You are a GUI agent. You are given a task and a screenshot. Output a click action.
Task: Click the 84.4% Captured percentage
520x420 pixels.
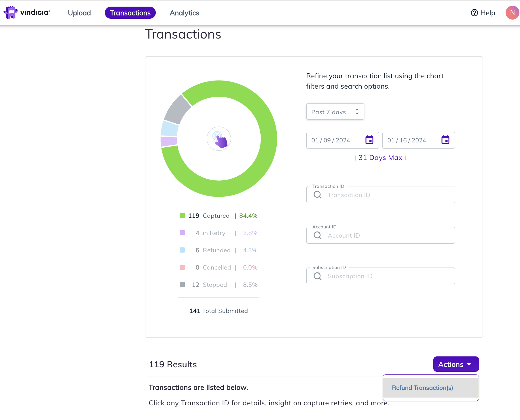[248, 216]
